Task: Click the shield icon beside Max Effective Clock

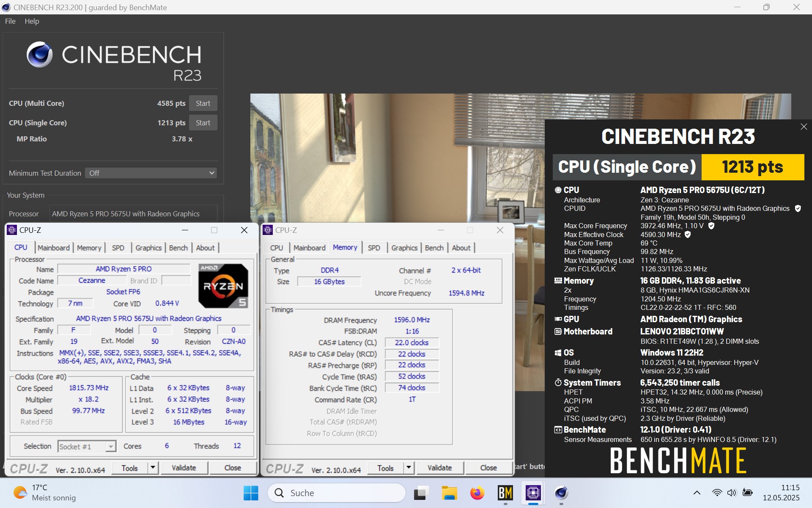Action: (688, 234)
